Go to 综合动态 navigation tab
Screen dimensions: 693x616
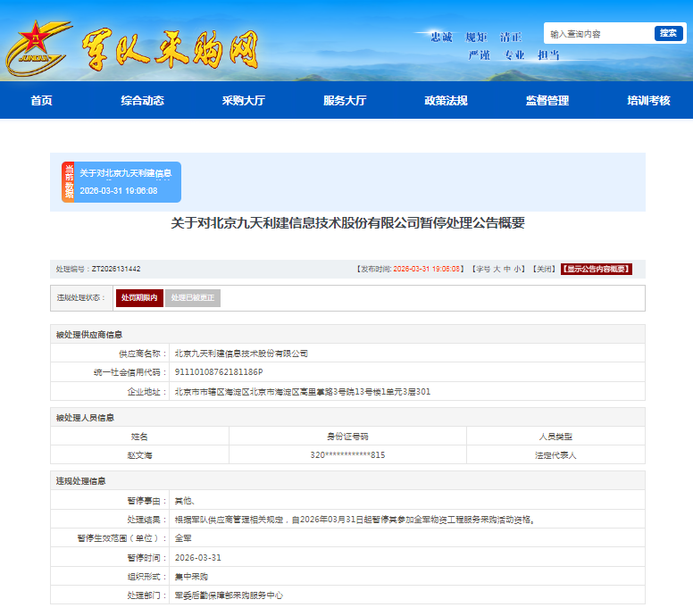143,101
